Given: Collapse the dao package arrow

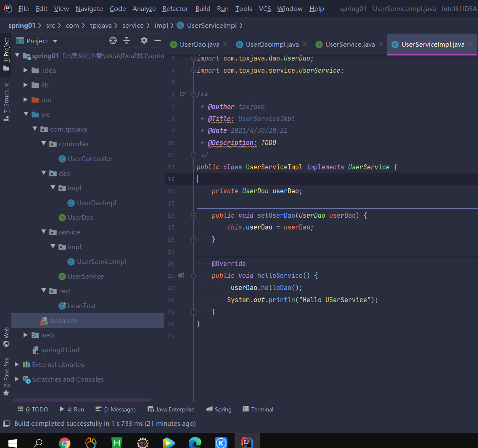Looking at the screenshot, I should click(x=44, y=173).
